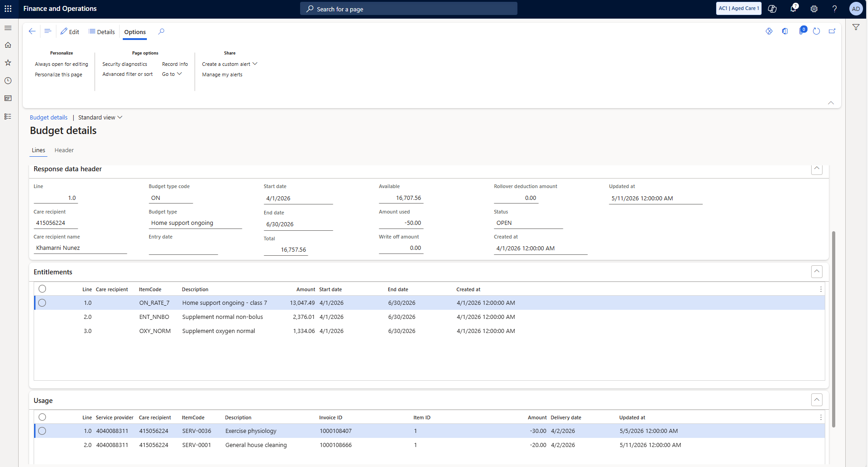Viewport: 868px width, 467px height.
Task: Click the Edit pencil button
Action: click(x=70, y=32)
